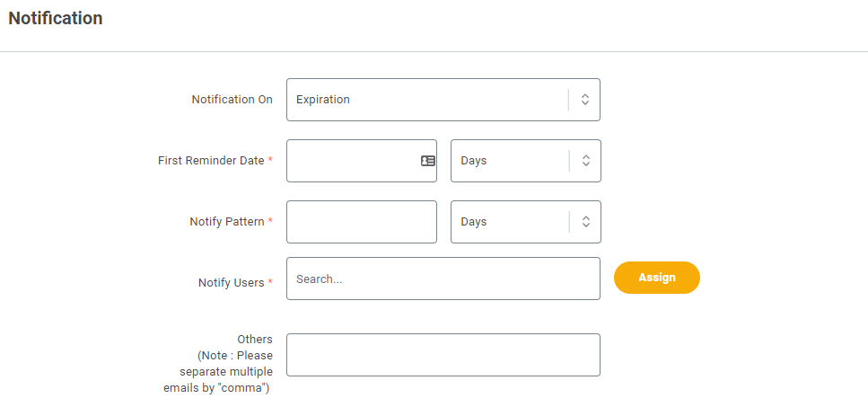Open the Notification On dropdown showing Expiration
The image size is (868, 407).
[443, 100]
